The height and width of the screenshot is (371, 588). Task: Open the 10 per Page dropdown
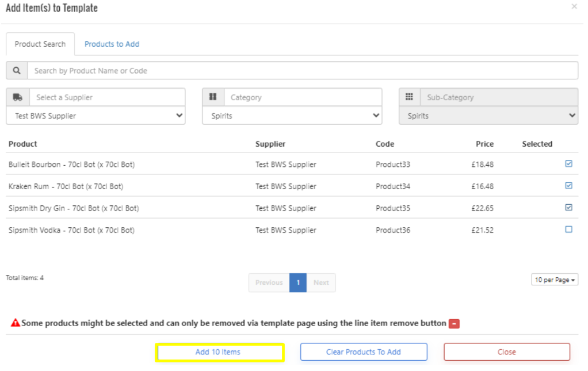[x=555, y=280]
